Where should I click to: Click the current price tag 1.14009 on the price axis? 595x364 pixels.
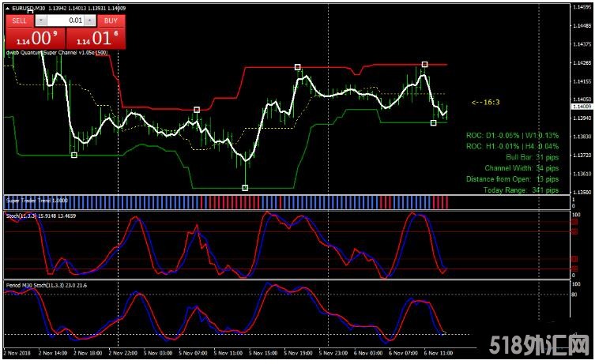pyautogui.click(x=582, y=107)
